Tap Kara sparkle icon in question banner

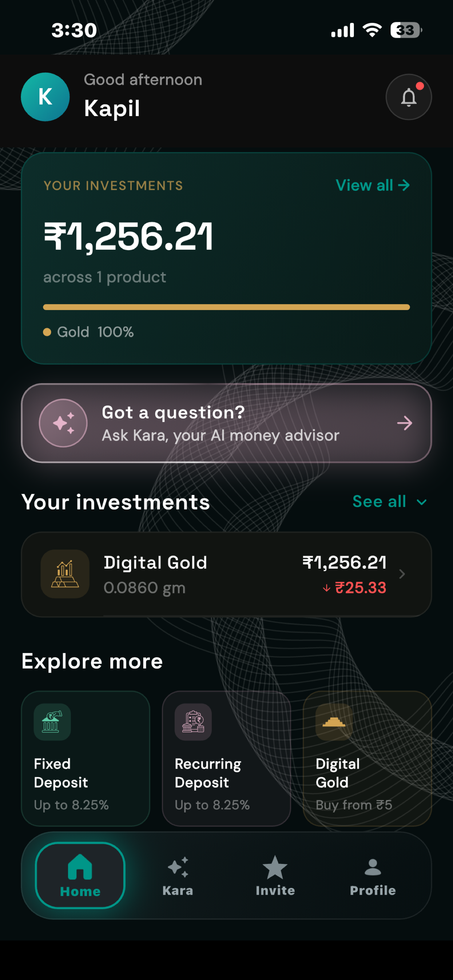pos(63,423)
